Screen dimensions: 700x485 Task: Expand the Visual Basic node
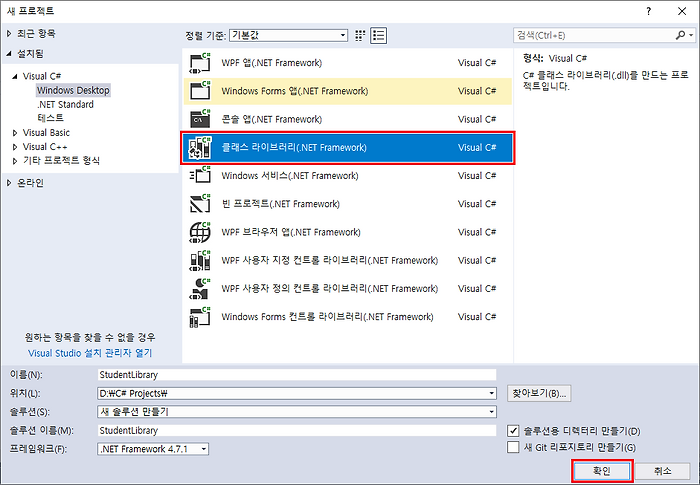(15, 133)
